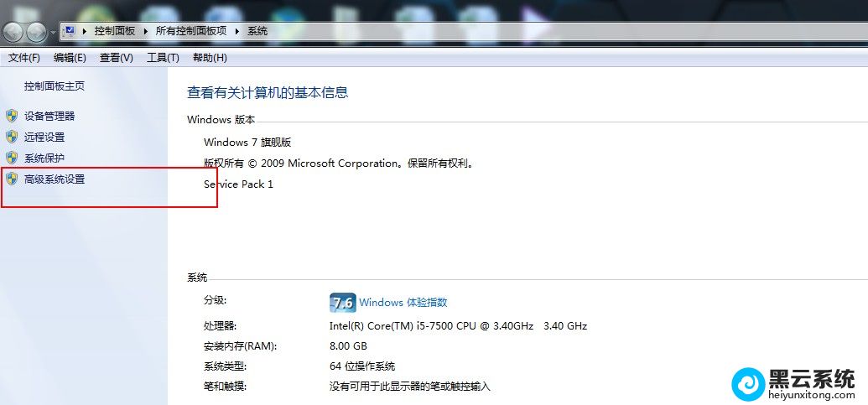868x405 pixels.
Task: Expand the arrow right after 控制面板 breadcrumb
Action: click(x=145, y=31)
